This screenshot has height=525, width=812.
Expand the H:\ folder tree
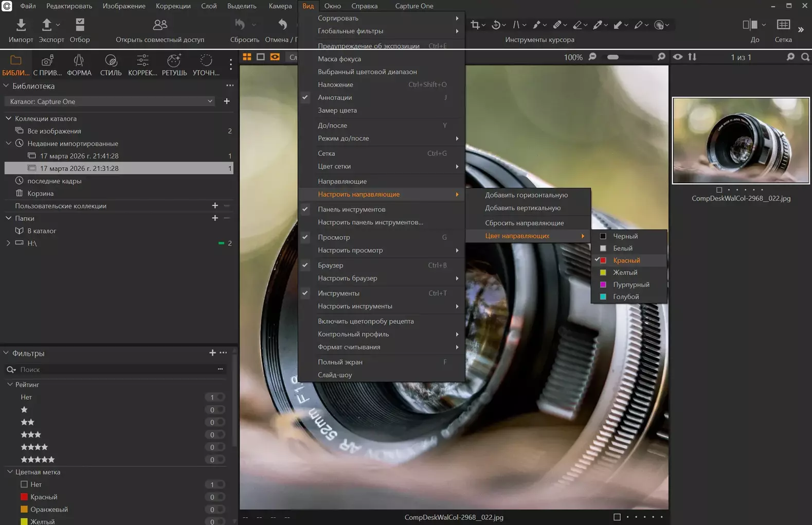[8, 243]
